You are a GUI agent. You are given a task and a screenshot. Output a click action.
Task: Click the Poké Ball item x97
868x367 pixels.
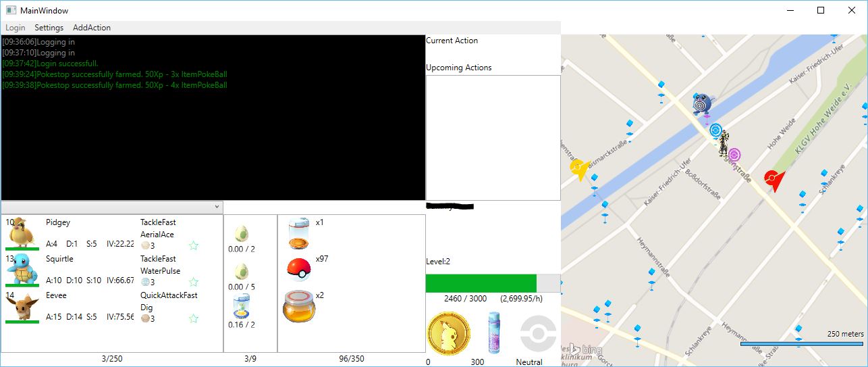[299, 268]
